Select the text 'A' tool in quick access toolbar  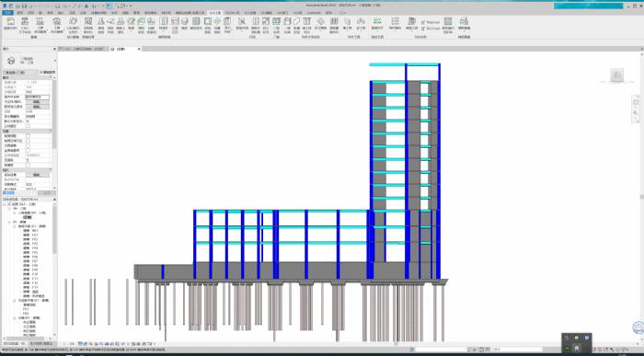86,6
